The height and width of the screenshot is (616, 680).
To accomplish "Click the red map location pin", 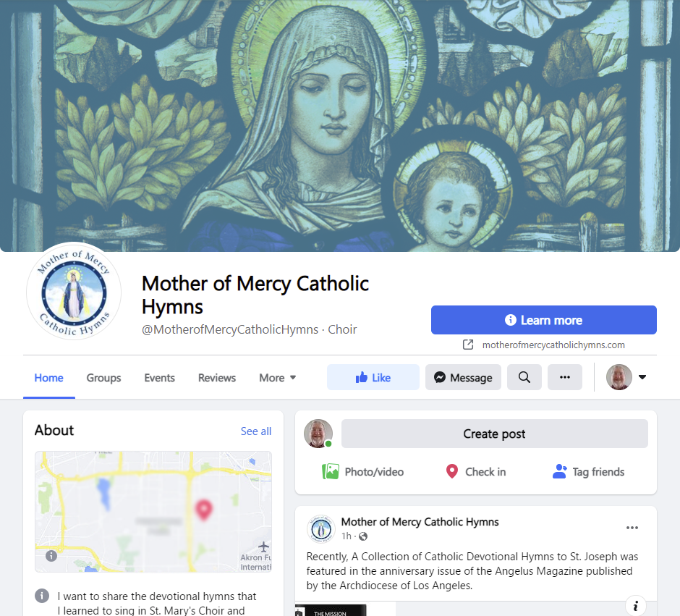I will click(x=203, y=510).
